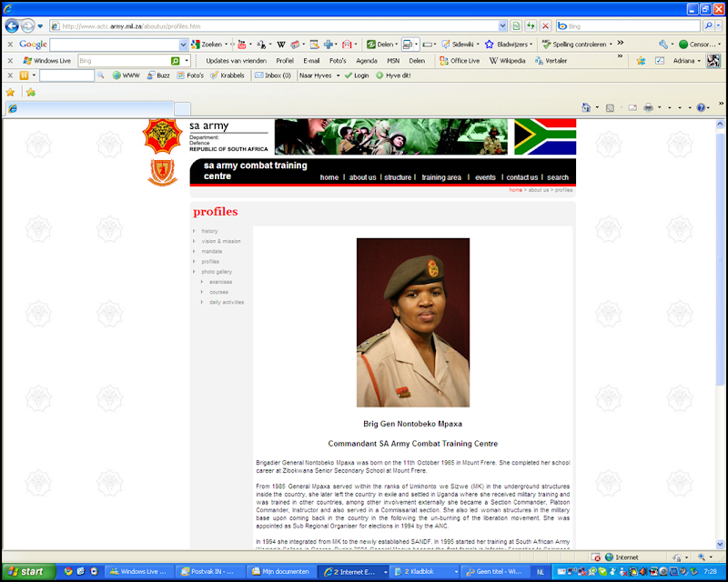Open the home menu on site navigation

point(329,177)
